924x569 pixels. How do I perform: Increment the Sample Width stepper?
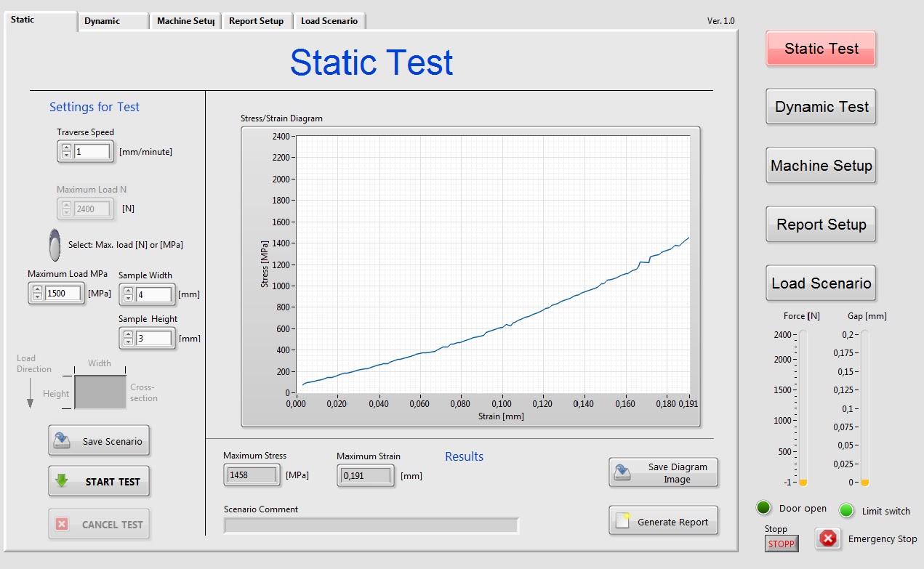pos(128,291)
